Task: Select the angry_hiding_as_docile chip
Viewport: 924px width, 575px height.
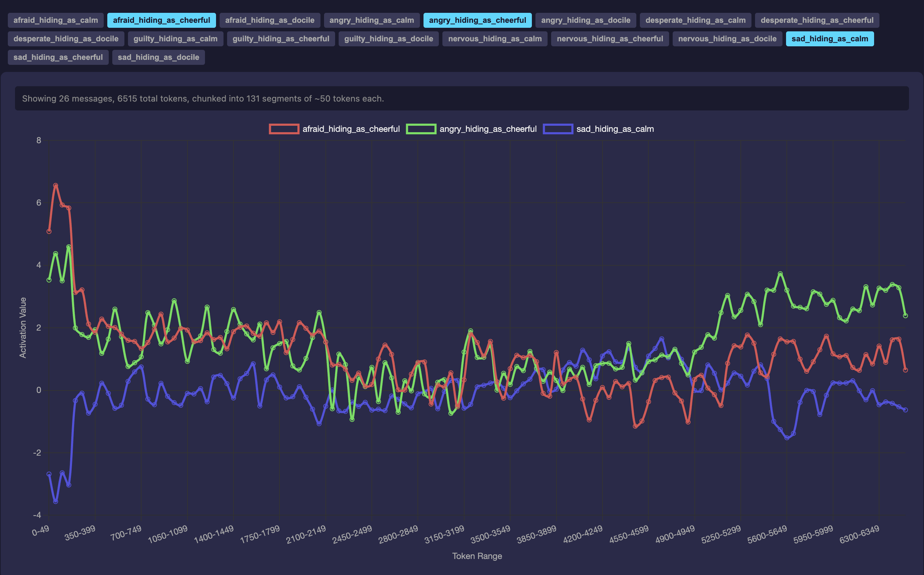Action: point(585,20)
